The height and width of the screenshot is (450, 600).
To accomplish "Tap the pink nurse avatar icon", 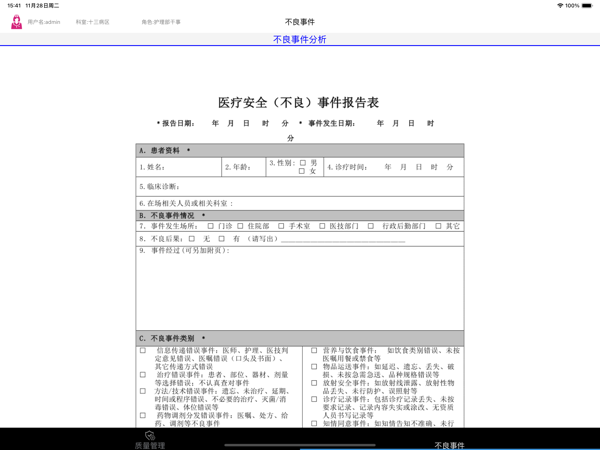I will (x=16, y=22).
